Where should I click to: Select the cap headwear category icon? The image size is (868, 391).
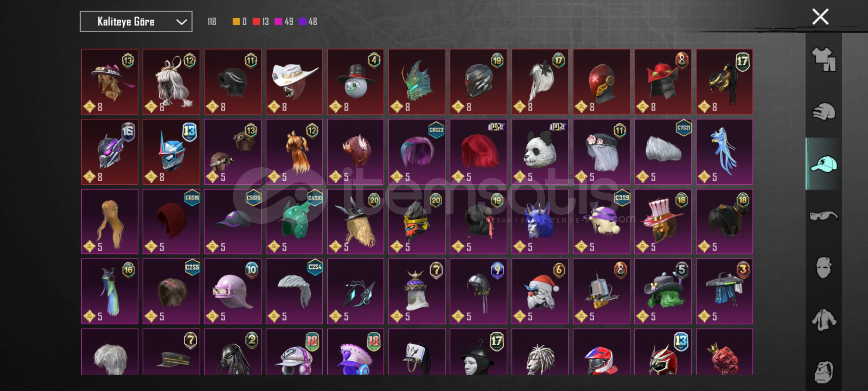[x=824, y=164]
